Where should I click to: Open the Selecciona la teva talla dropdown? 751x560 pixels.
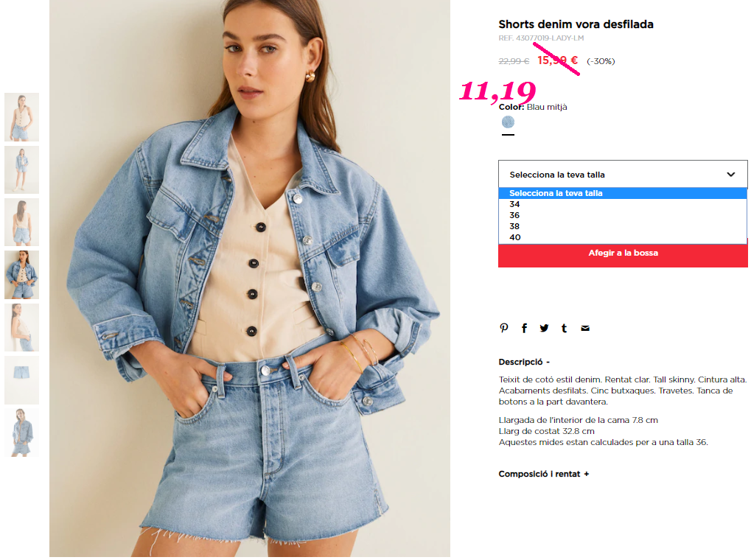pos(623,175)
